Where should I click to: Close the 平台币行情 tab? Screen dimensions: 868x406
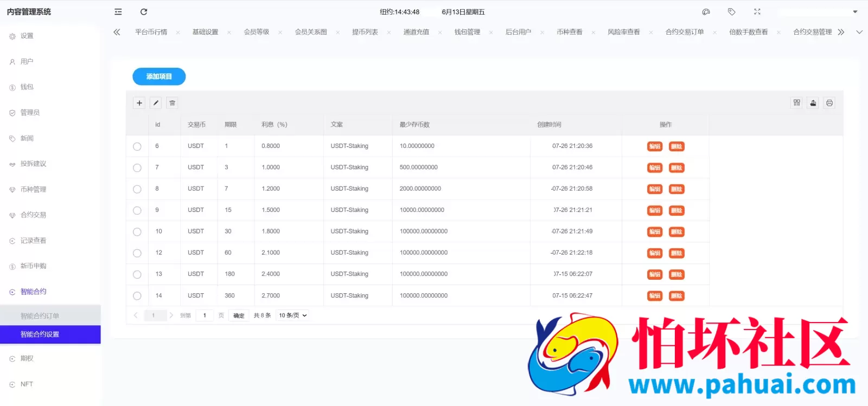pos(178,33)
